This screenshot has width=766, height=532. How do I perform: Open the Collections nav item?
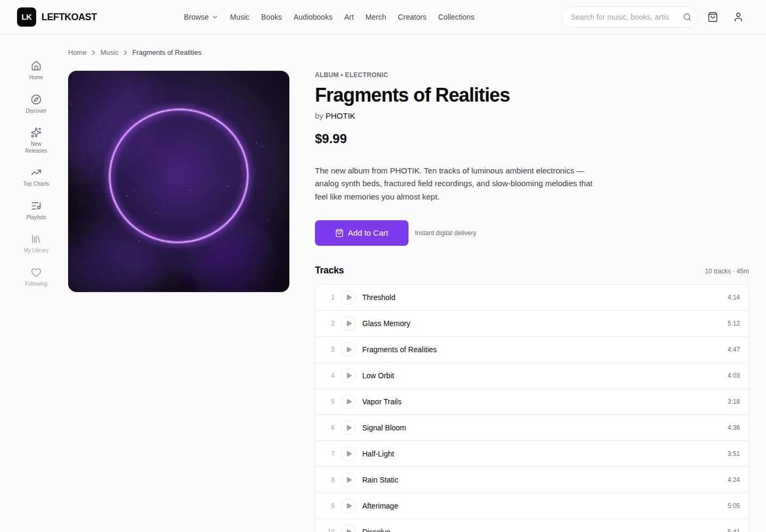click(456, 17)
